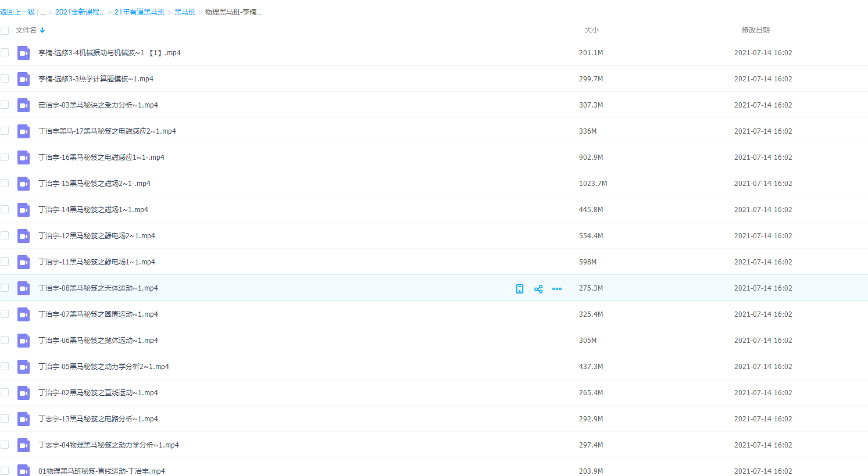This screenshot has width=868, height=476.
Task: Click video icon for 丁治宇-07黑马秘笈之圆周运动 file
Action: pos(23,314)
